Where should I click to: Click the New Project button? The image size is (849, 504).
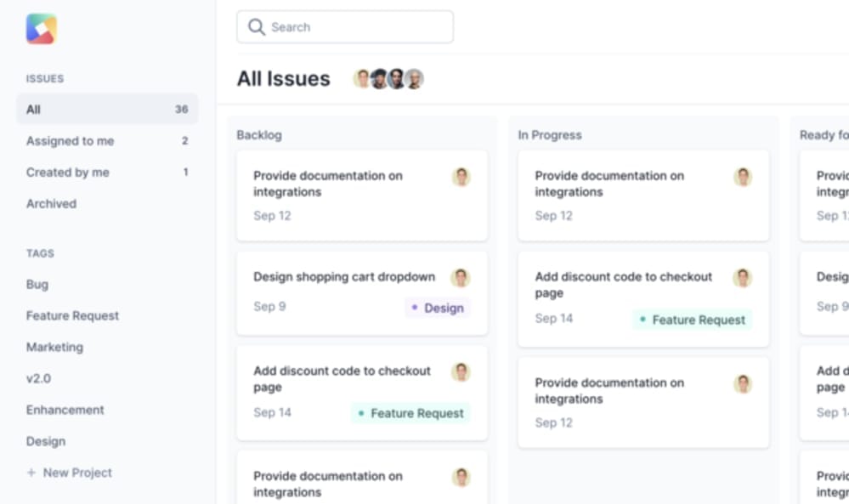click(77, 473)
